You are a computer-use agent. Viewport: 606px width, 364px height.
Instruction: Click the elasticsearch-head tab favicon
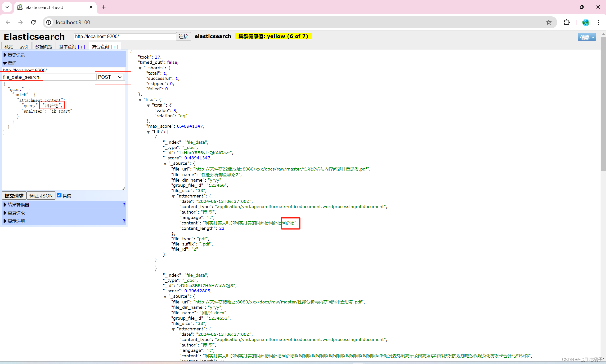[x=20, y=7]
